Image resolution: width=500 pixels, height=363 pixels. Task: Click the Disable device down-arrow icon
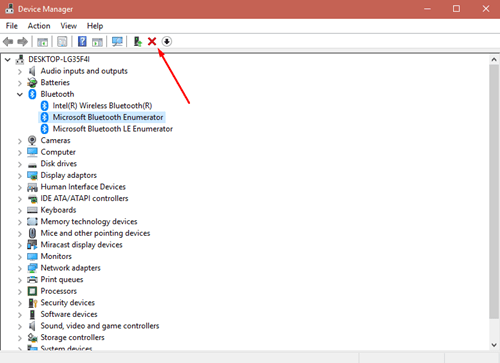(167, 42)
